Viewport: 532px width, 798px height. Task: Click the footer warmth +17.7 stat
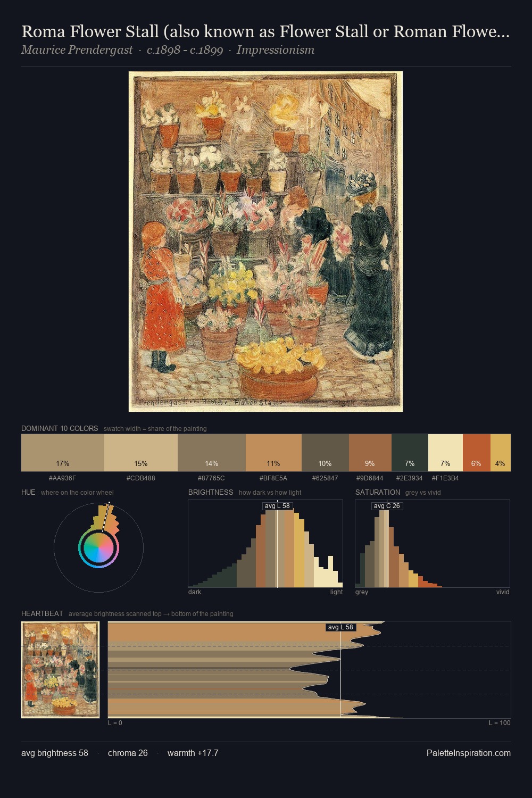pyautogui.click(x=193, y=753)
